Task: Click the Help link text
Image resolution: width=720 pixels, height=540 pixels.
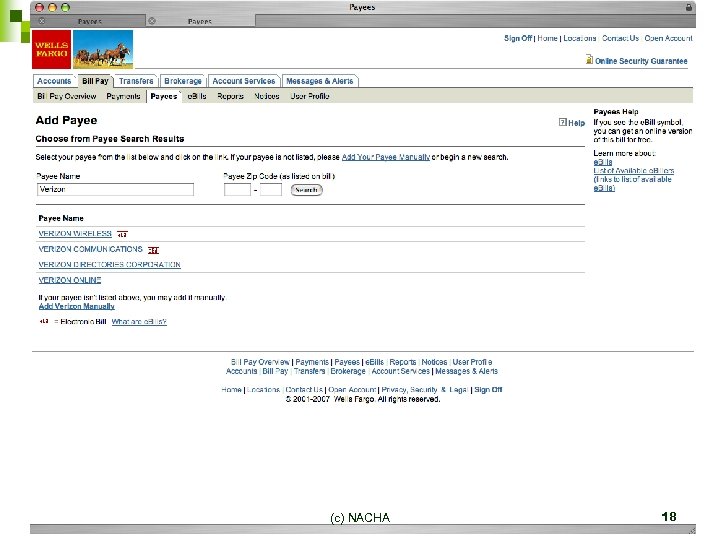Action: pos(577,123)
